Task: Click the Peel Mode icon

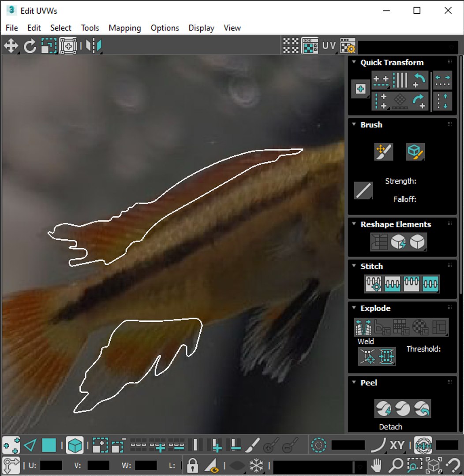Action: click(403, 408)
